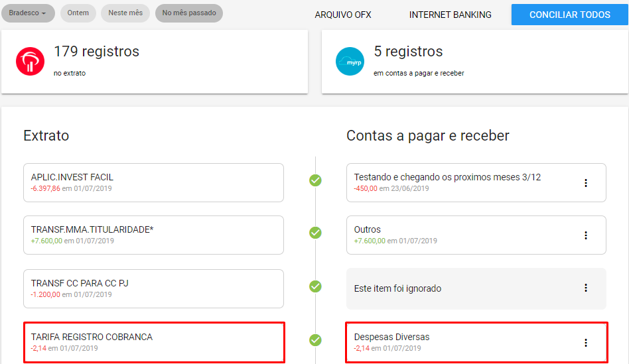The width and height of the screenshot is (629, 364).
Task: Switch to INTERNET BANKING tab
Action: point(450,15)
